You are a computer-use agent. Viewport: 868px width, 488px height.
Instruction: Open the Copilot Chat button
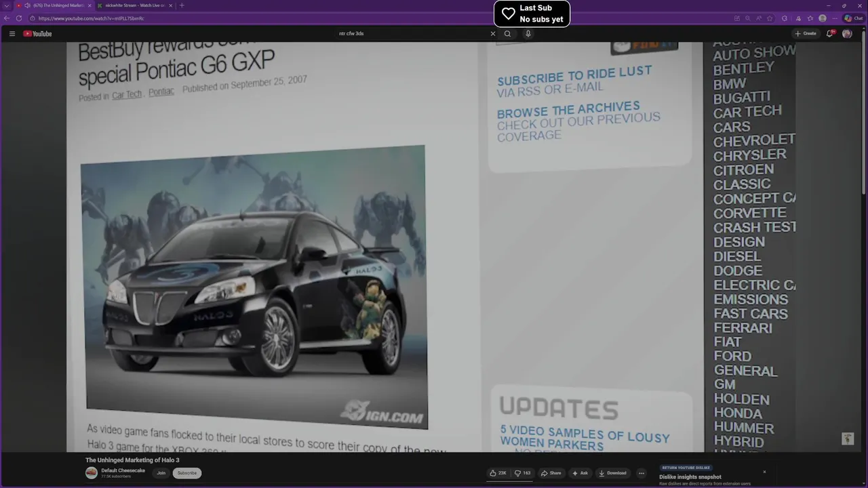point(854,18)
